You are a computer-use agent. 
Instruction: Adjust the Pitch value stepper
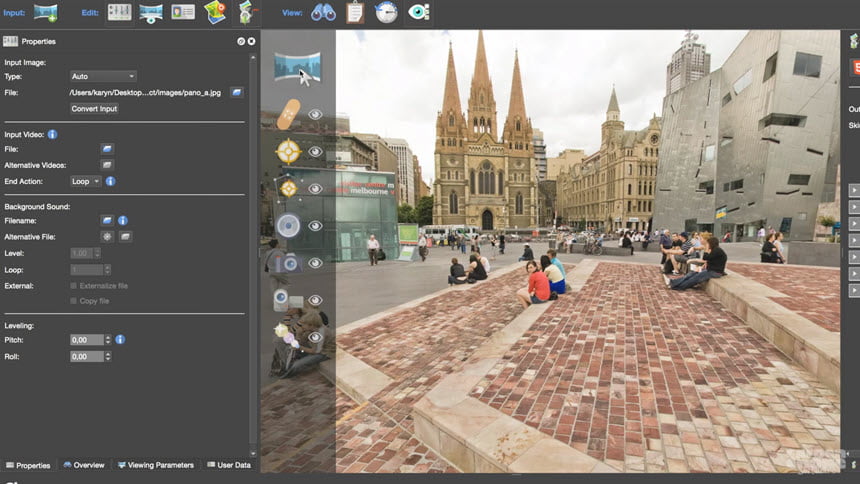(x=108, y=340)
